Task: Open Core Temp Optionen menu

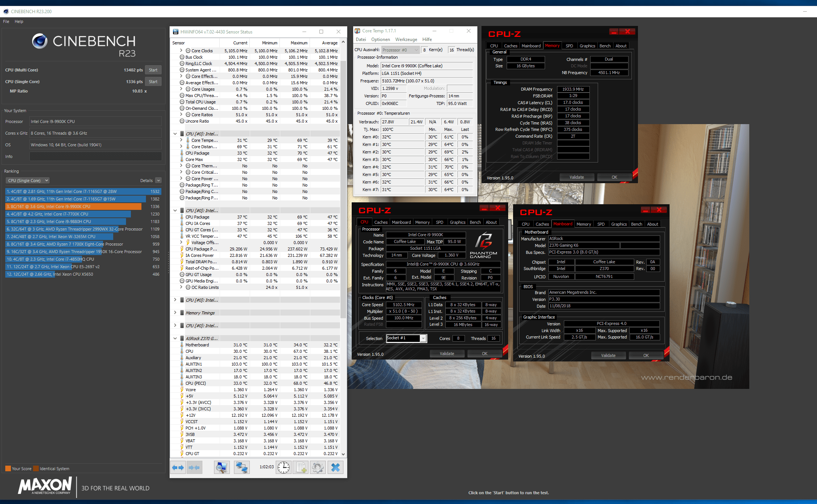Action: (381, 39)
